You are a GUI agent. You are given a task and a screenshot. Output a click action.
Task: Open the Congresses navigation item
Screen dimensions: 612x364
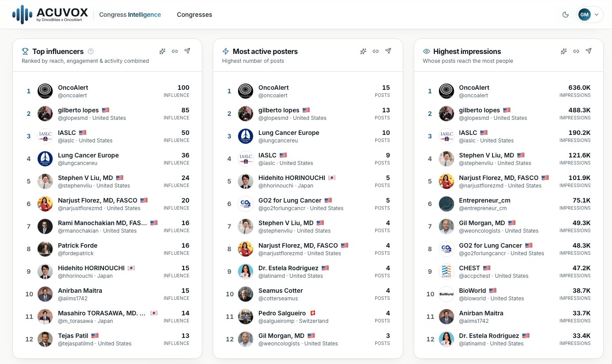pos(194,15)
